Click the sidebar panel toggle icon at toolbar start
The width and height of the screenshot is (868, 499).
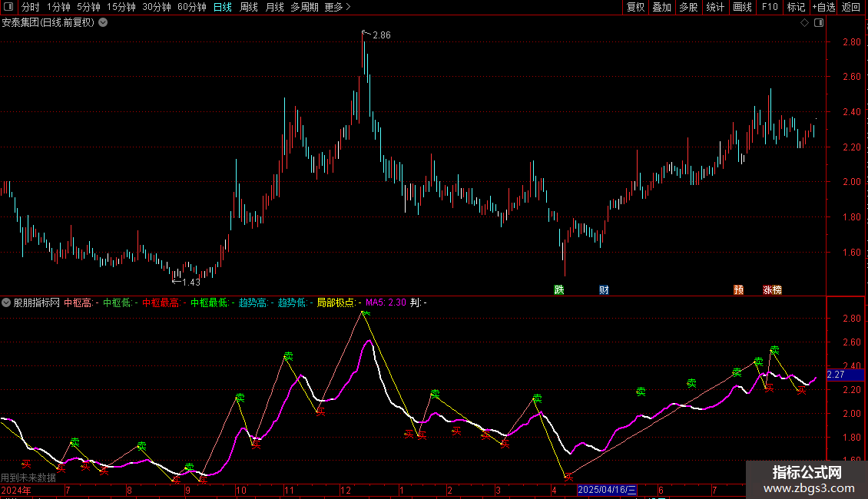tap(8, 7)
